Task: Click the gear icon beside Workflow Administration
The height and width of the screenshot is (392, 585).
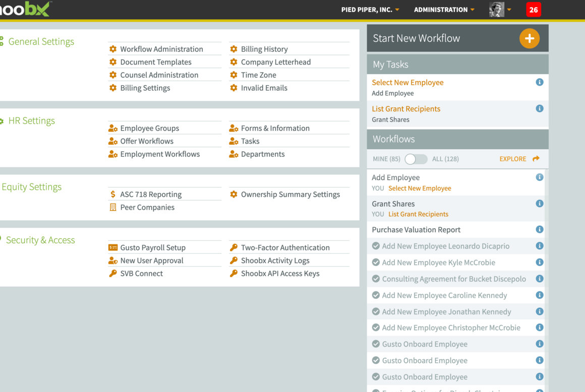Action: click(113, 49)
